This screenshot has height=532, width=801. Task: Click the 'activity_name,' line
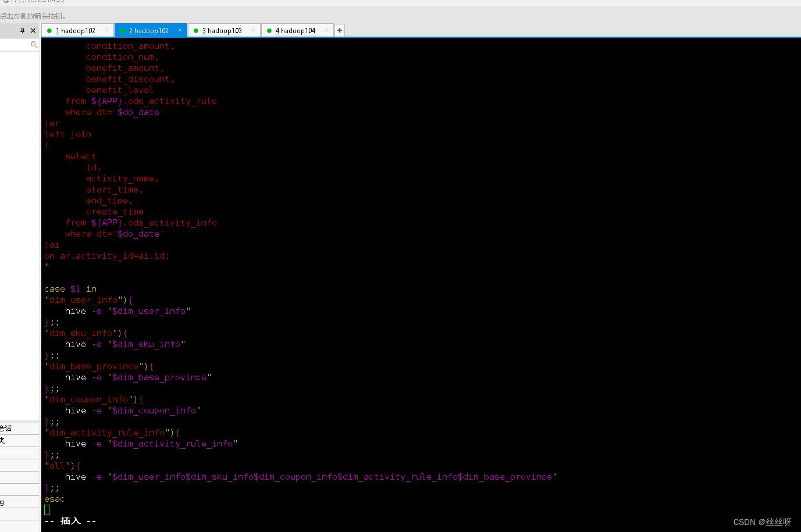122,178
